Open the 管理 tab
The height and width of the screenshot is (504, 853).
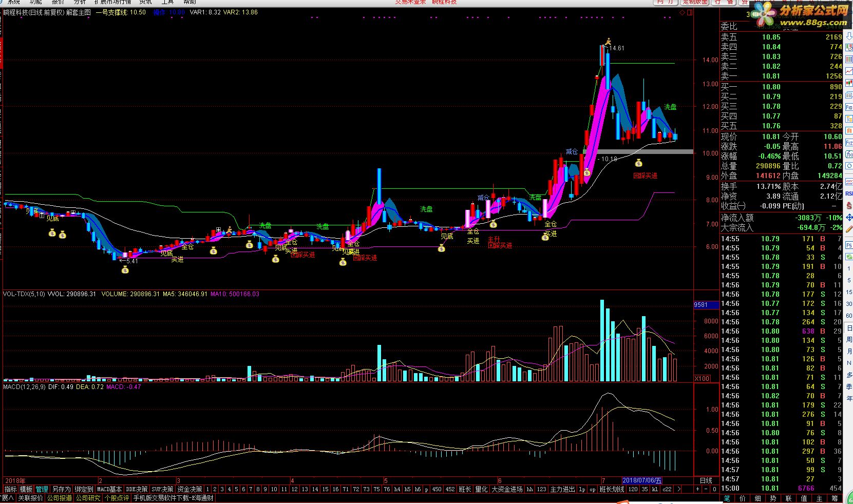tap(42, 489)
